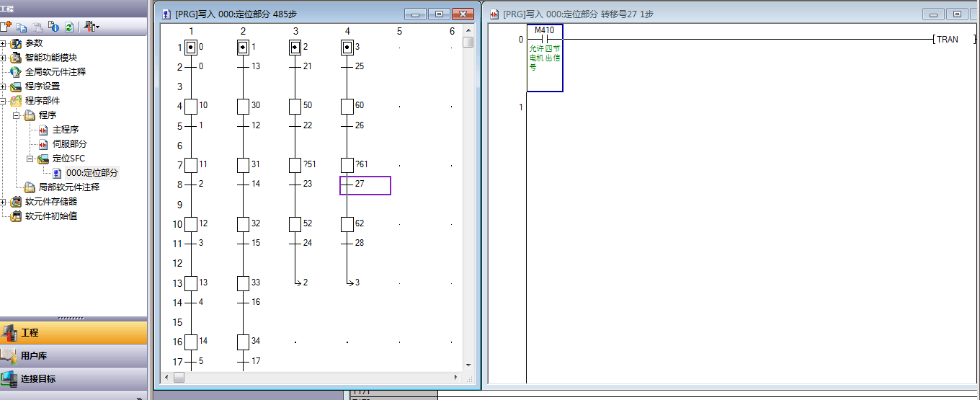Click the TRAN output in ladder rung

(x=946, y=40)
